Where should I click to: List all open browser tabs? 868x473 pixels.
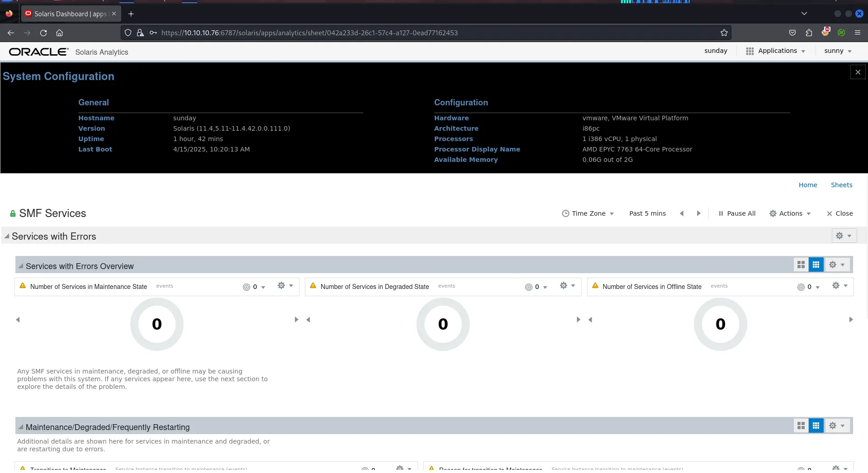804,14
